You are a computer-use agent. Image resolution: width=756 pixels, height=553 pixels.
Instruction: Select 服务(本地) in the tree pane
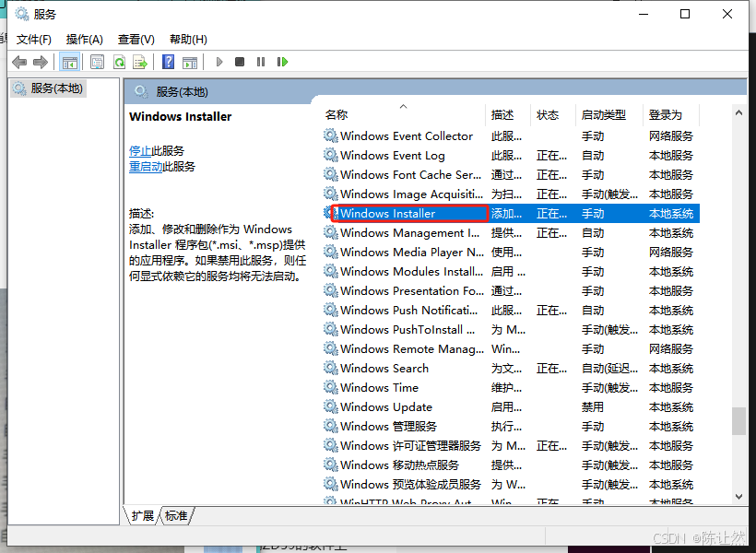point(49,88)
